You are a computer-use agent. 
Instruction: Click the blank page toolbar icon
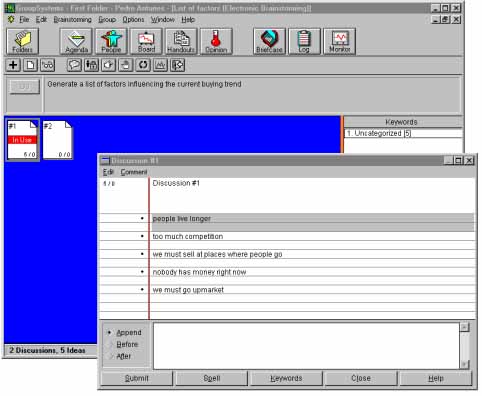coord(30,65)
